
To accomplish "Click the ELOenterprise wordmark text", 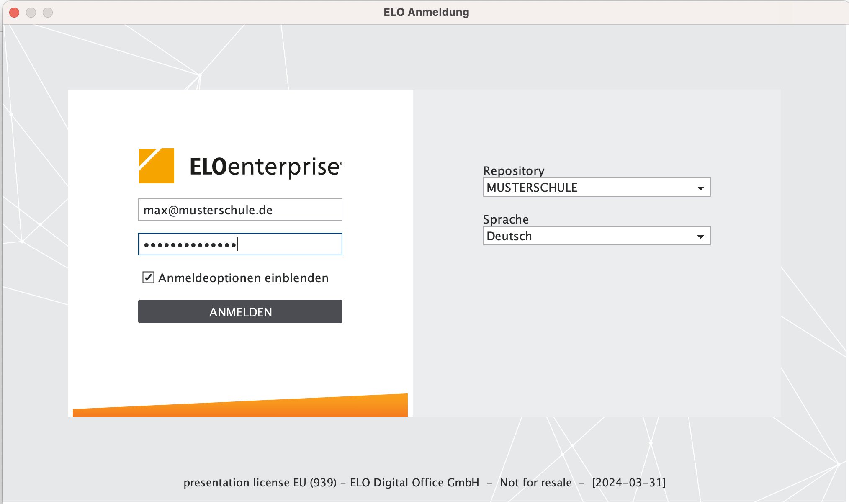I will (x=265, y=167).
